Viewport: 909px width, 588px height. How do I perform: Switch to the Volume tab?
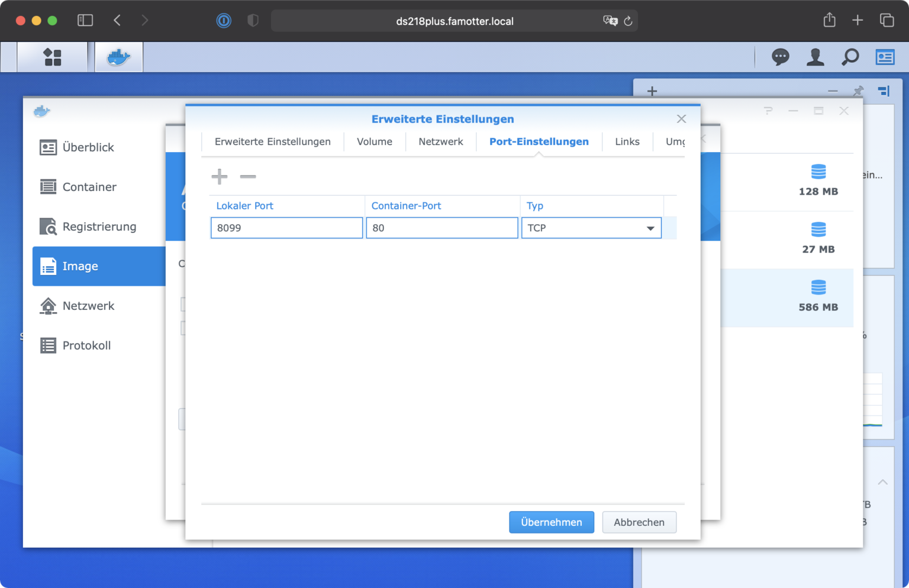374,141
